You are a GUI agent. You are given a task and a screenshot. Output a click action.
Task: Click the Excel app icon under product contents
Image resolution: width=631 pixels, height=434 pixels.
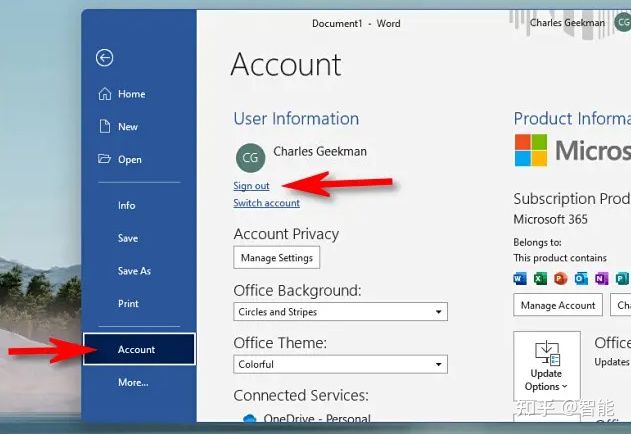pos(540,278)
